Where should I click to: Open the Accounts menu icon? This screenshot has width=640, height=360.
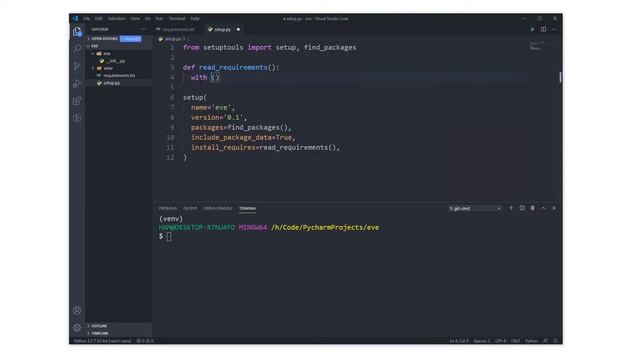[77, 311]
